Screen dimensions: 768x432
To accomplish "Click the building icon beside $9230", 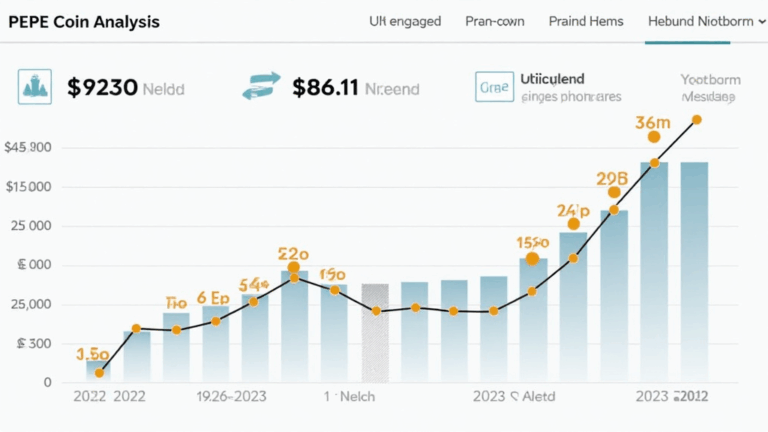I will coord(34,87).
